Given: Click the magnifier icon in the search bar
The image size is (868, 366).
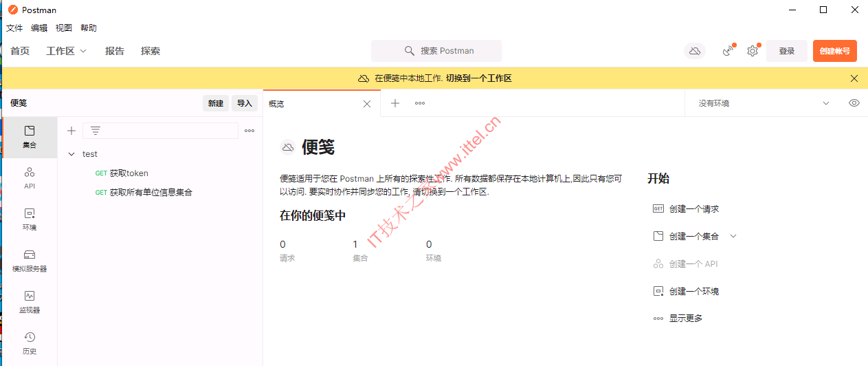Looking at the screenshot, I should click(x=410, y=51).
